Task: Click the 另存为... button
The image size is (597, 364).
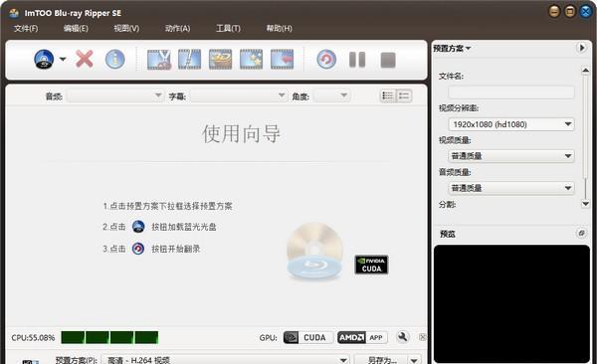Action: (x=381, y=360)
